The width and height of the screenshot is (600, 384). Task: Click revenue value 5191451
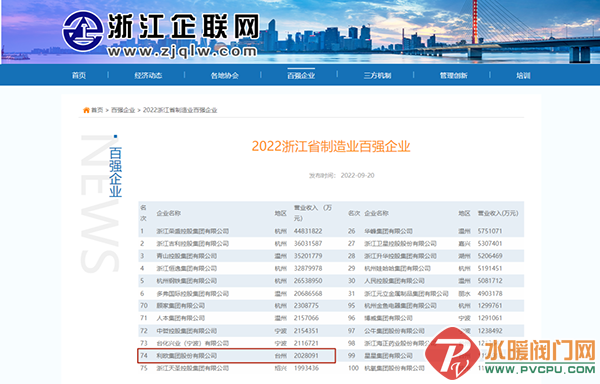coord(490,268)
